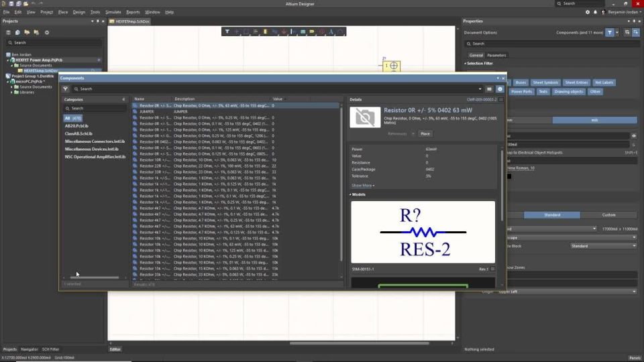This screenshot has height=362, width=644.
Task: Click the Save All icon in title bar
Action: click(x=19, y=4)
